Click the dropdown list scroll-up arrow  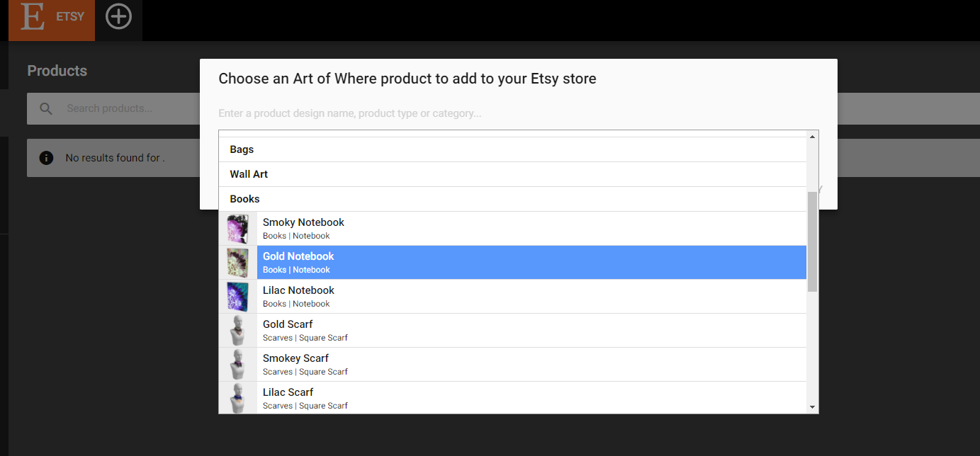point(812,135)
